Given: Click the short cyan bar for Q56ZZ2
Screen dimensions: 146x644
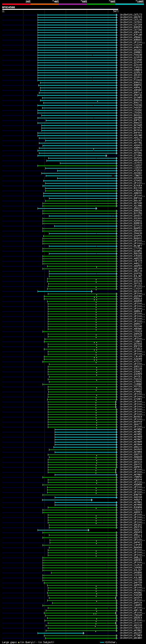Looking at the screenshot, I should 67,208.
